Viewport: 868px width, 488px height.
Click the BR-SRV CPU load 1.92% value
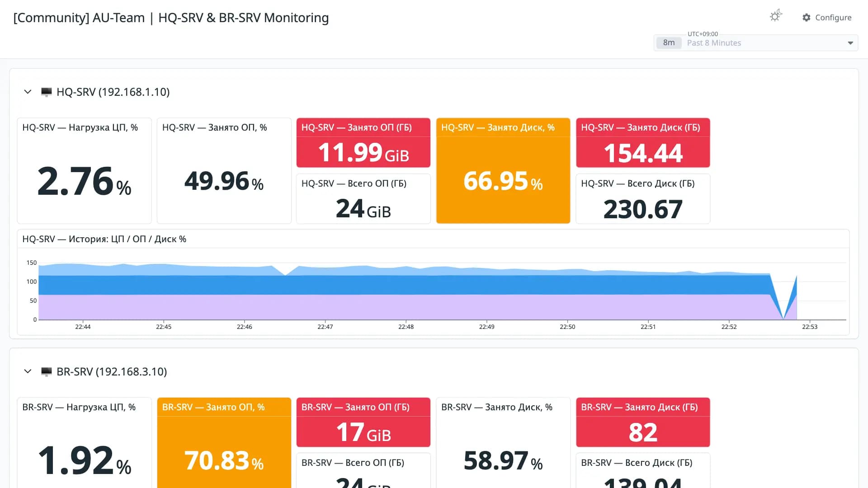pos(84,460)
